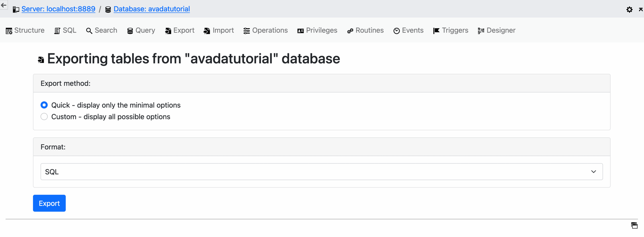The width and height of the screenshot is (644, 237).
Task: Click the Structure tab icon
Action: pyautogui.click(x=9, y=30)
